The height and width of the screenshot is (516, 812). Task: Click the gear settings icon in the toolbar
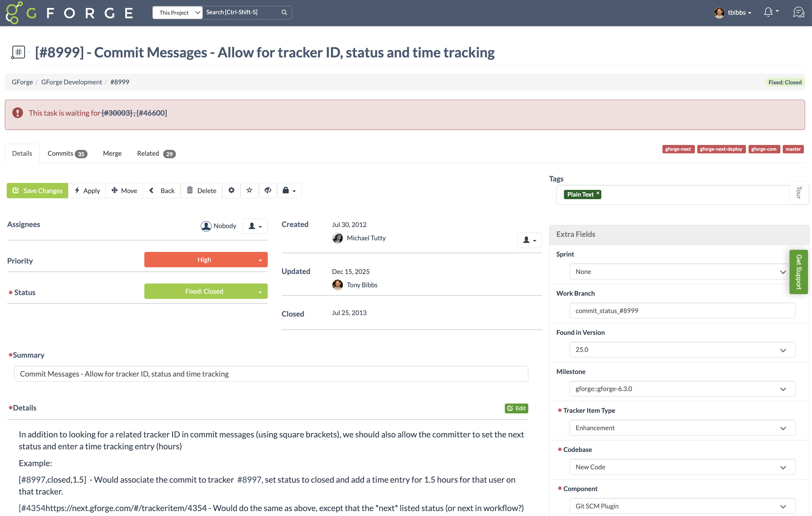(231, 190)
